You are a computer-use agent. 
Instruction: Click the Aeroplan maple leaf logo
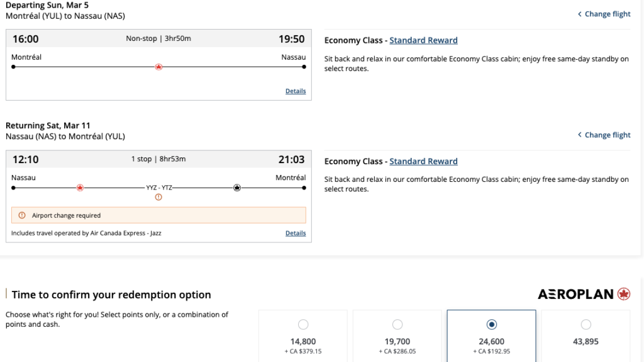tap(624, 294)
